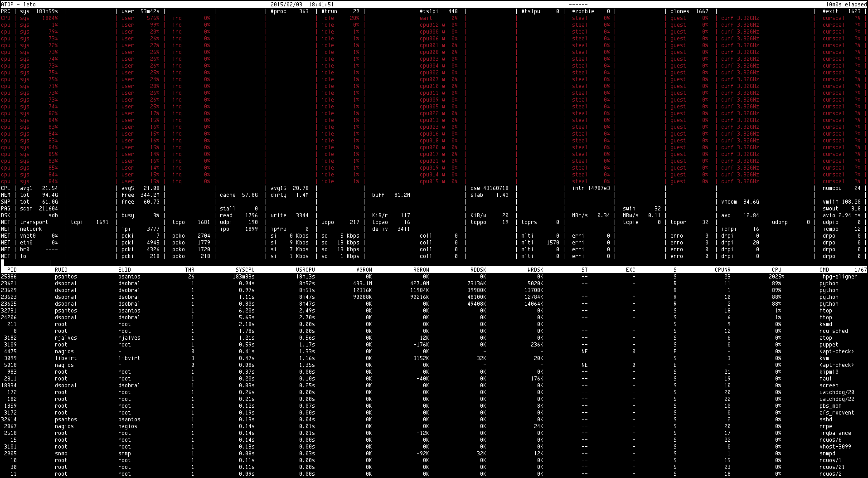Select the rcuos/21 process command
868x478 pixels.
(832, 467)
